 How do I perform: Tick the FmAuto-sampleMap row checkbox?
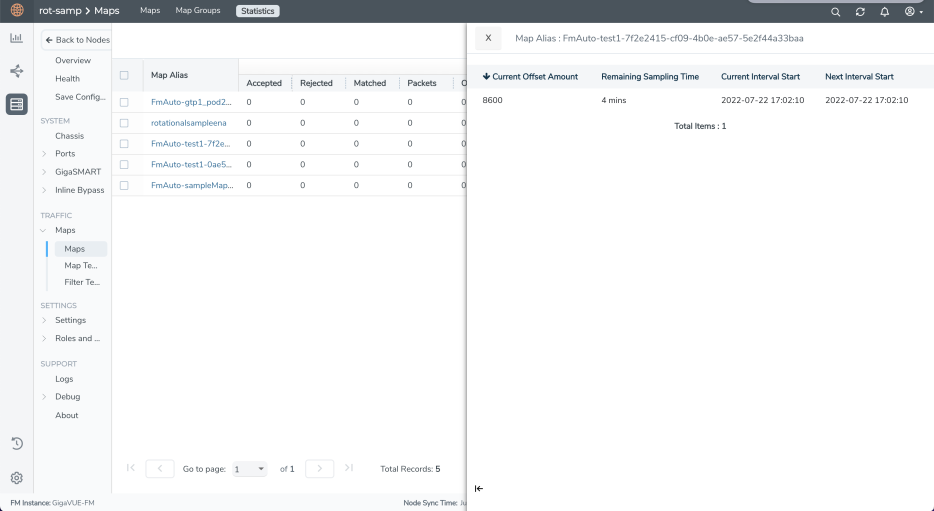(124, 185)
